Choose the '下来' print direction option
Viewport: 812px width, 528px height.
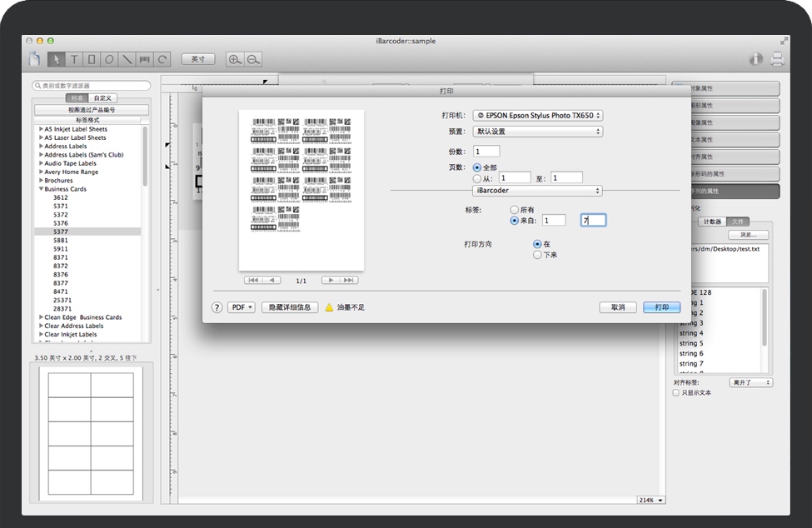(x=537, y=255)
